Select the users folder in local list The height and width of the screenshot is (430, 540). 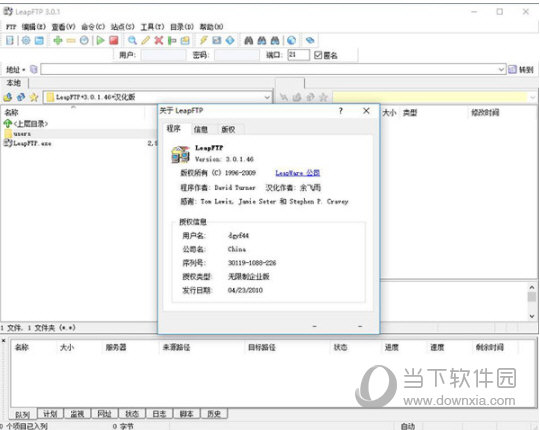[22, 134]
